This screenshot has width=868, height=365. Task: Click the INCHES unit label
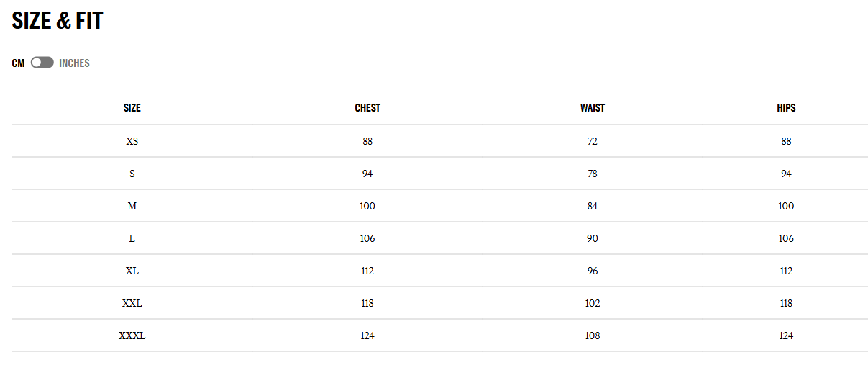(74, 63)
